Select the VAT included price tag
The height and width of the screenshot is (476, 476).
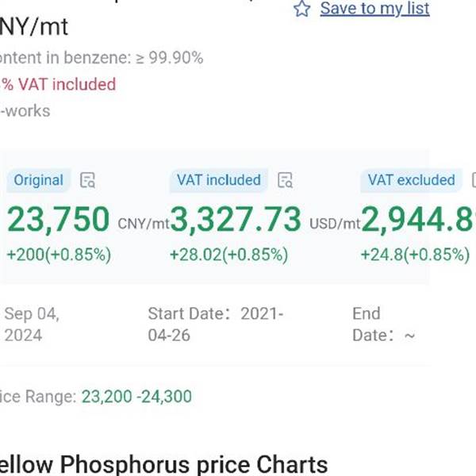pos(219,180)
